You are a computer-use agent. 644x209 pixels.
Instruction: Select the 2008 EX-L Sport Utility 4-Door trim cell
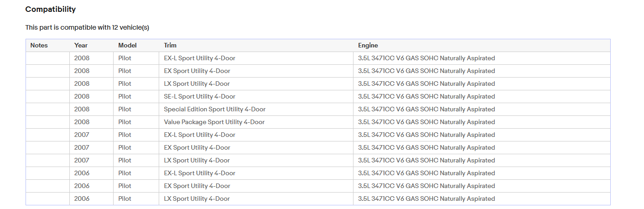point(256,58)
